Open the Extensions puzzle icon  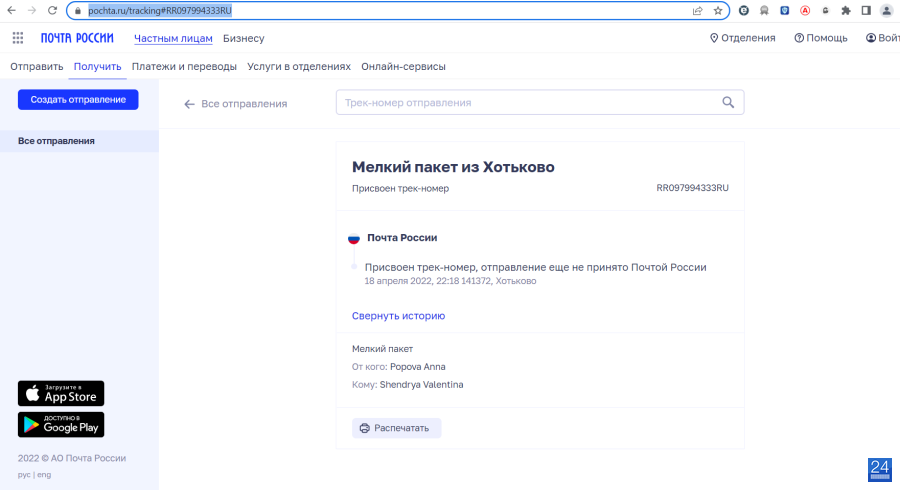click(846, 10)
